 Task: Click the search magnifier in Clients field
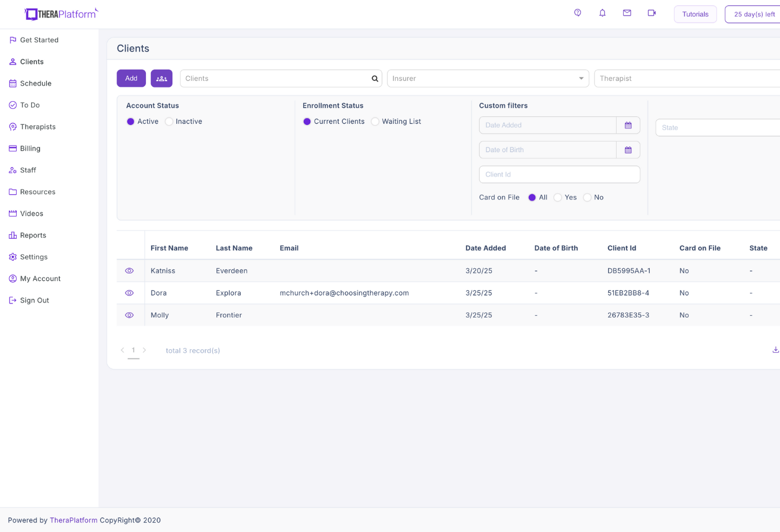point(375,79)
